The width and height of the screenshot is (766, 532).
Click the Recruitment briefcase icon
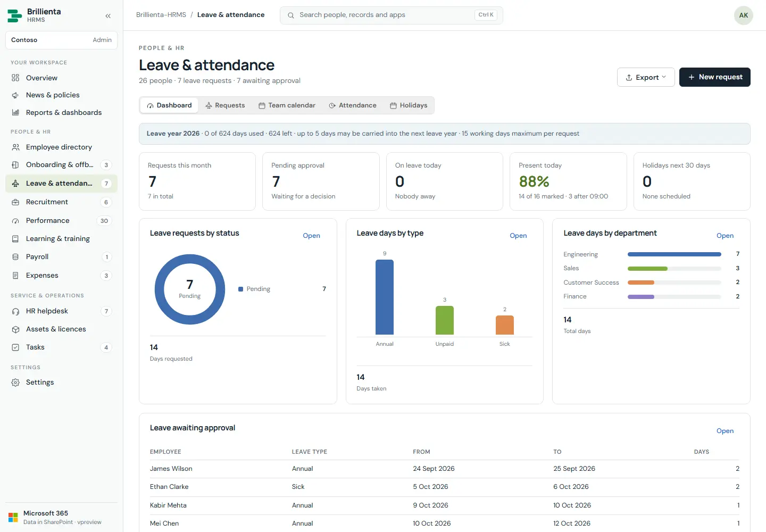pyautogui.click(x=15, y=202)
